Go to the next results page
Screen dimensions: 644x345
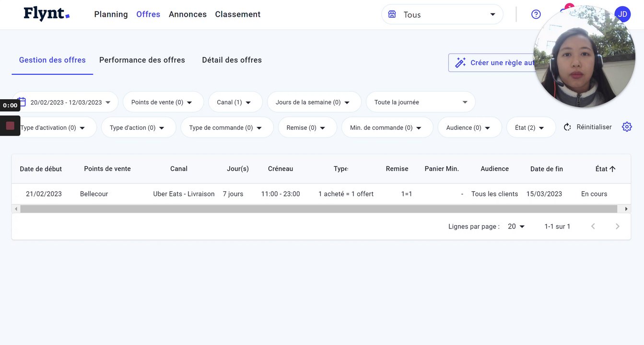(618, 226)
